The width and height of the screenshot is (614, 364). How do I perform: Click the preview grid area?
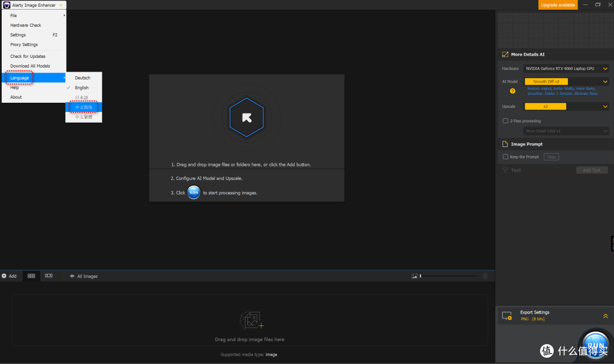[554, 30]
